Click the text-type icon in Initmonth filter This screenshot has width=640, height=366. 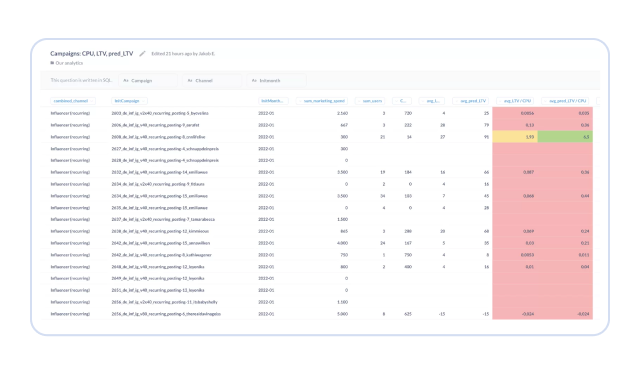click(254, 80)
